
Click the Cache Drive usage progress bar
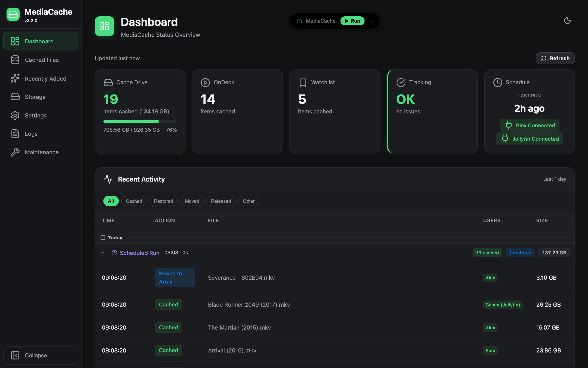click(140, 121)
